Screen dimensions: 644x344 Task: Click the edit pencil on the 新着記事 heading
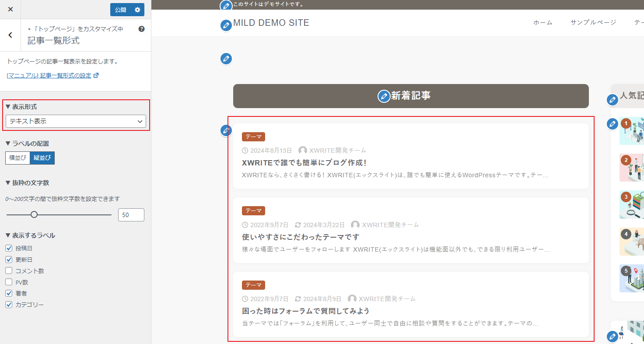(x=384, y=96)
